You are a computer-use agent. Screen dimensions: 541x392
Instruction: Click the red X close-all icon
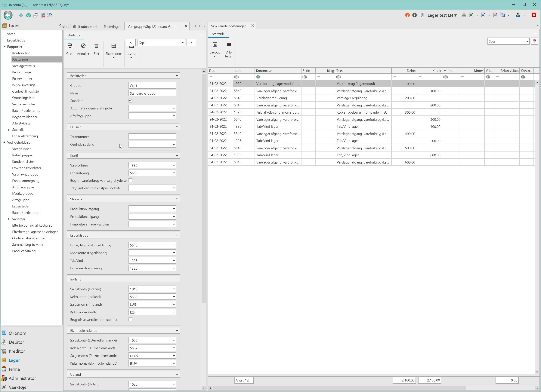tap(534, 15)
